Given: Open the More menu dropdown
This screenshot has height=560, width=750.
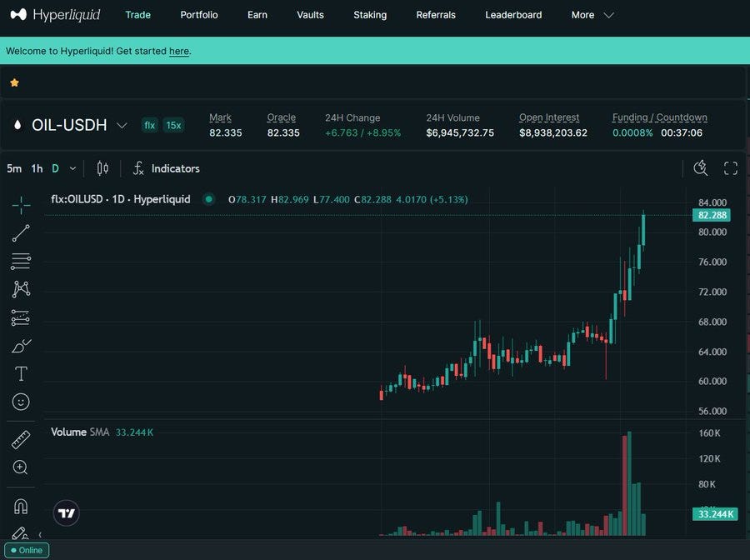Looking at the screenshot, I should [592, 15].
